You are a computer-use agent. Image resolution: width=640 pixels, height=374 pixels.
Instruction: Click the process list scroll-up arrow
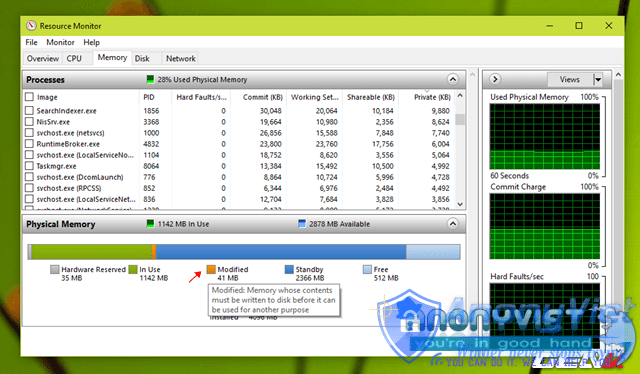tap(460, 96)
